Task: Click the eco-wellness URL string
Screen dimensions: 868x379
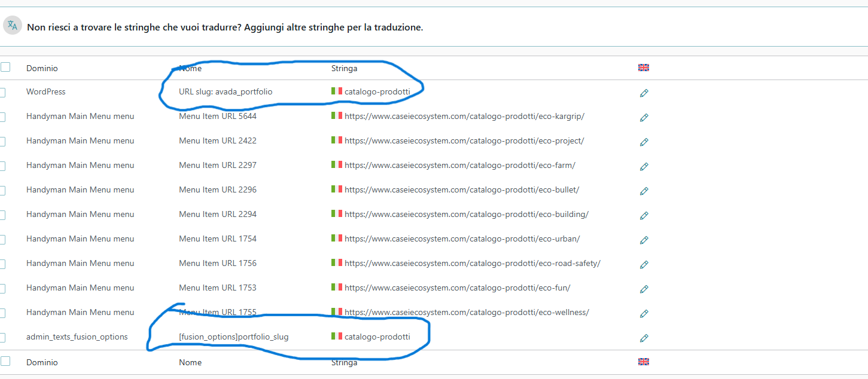Action: coord(467,312)
